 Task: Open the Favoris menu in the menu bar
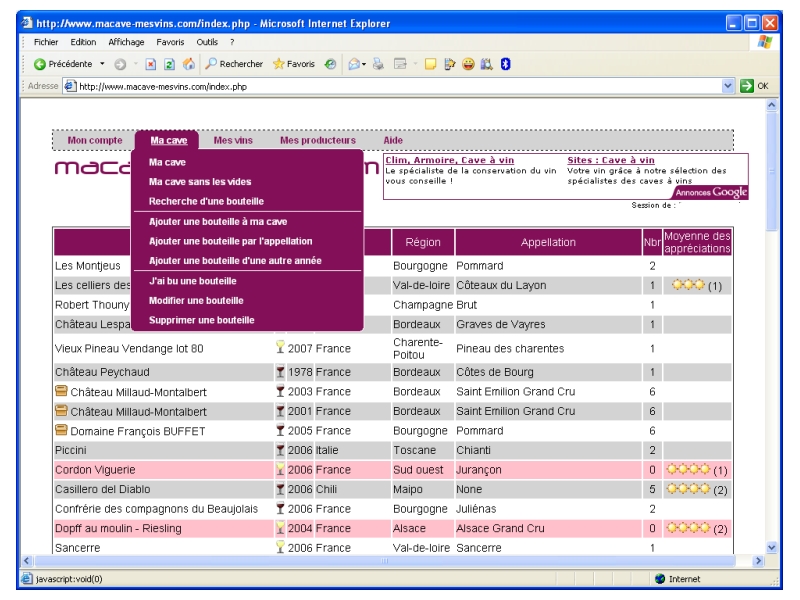tap(170, 42)
